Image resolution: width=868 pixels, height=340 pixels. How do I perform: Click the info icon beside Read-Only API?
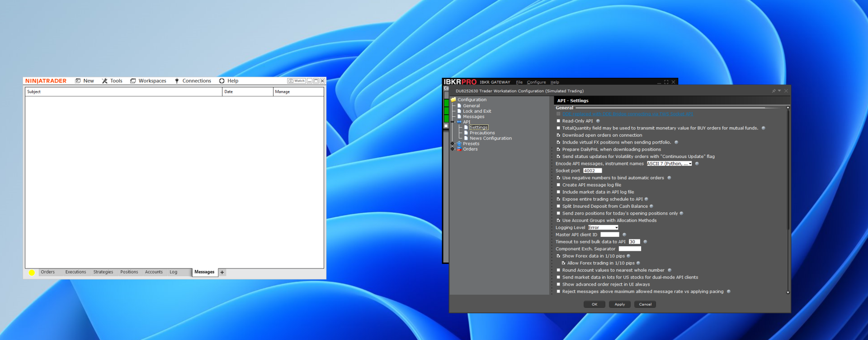(x=598, y=121)
